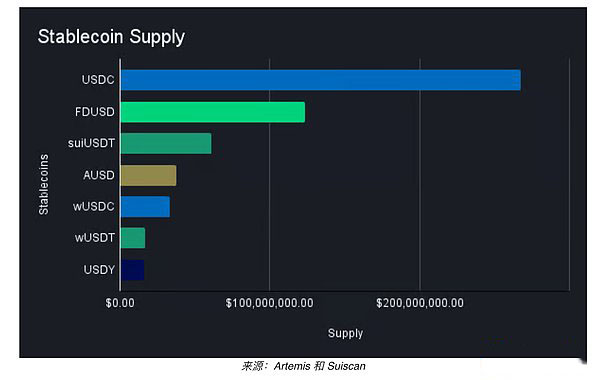Click the $200,000,000.00 tick label
The height and width of the screenshot is (380, 600).
pyautogui.click(x=420, y=303)
